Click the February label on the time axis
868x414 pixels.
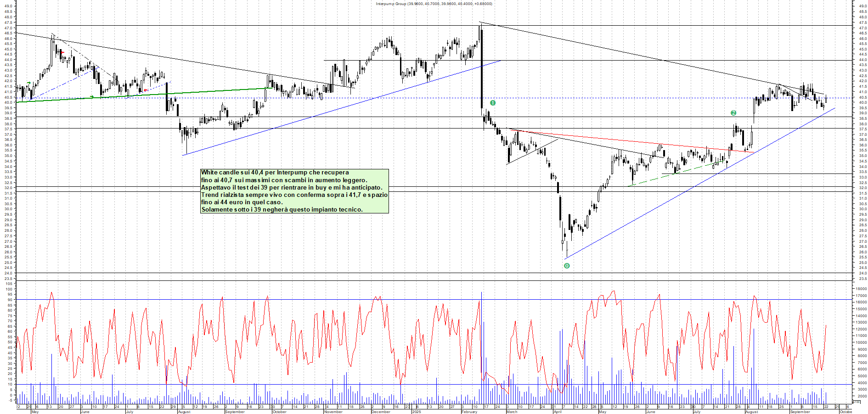tap(469, 412)
